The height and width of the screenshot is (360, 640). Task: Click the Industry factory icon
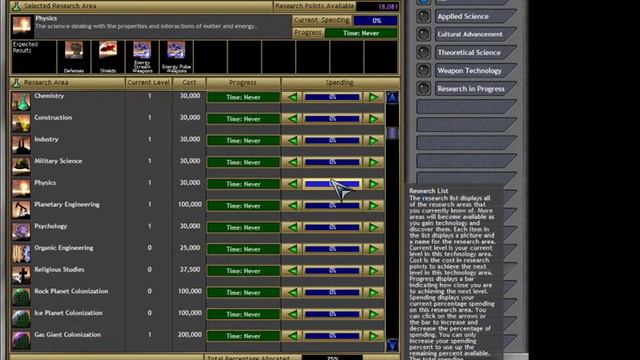point(21,144)
